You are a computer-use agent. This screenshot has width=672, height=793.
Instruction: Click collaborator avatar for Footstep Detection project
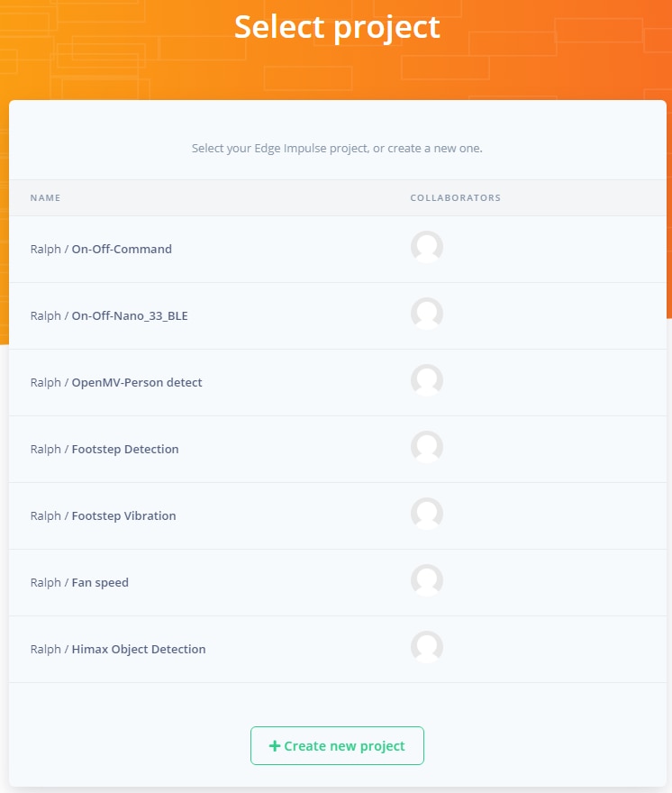(x=426, y=448)
